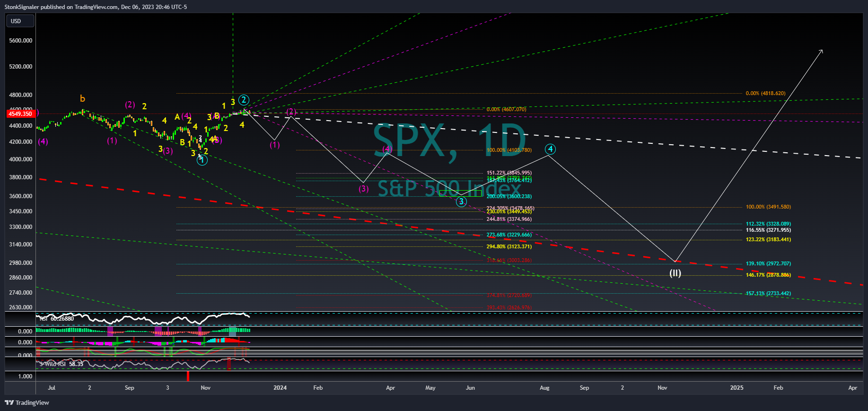
Task: Select the 0.00% (4818.620) Fibonacci label
Action: (765, 94)
